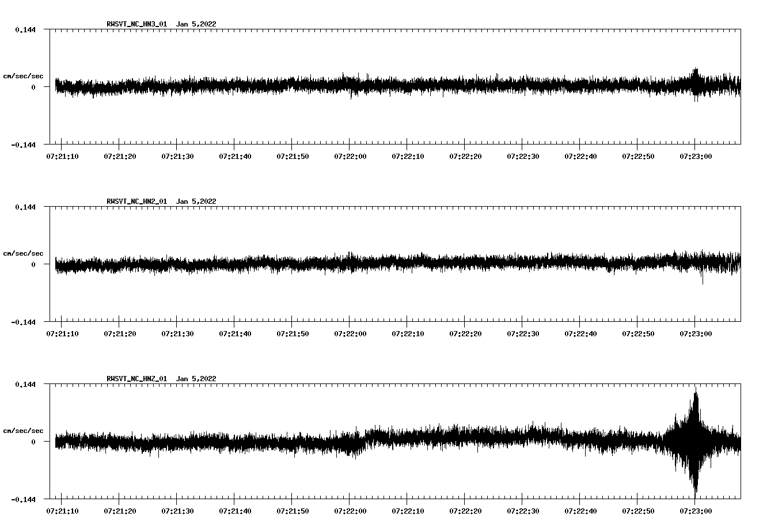Select the 07:22:30 time label beneath HNZ chart
This screenshot has height=532, width=782.
[x=523, y=511]
